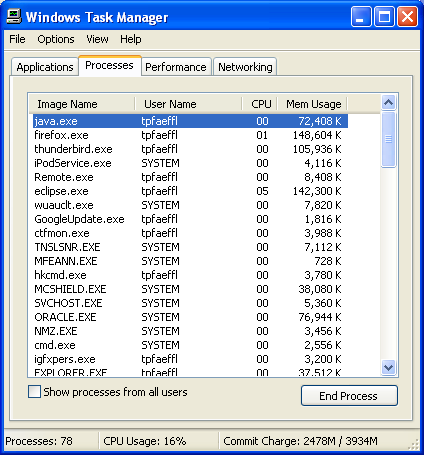Enable Show processes from all users
Viewport: 424px width, 455px height.
pos(35,392)
